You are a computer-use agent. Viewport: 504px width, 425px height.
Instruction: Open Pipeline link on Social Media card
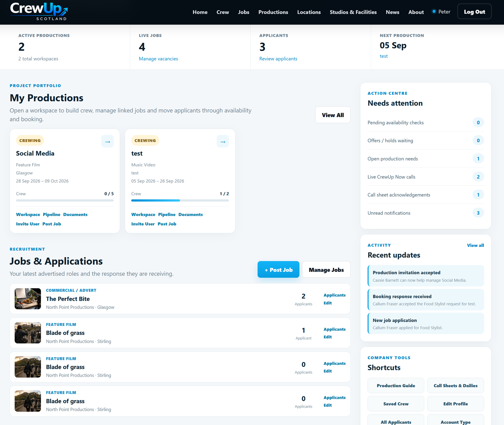click(52, 214)
